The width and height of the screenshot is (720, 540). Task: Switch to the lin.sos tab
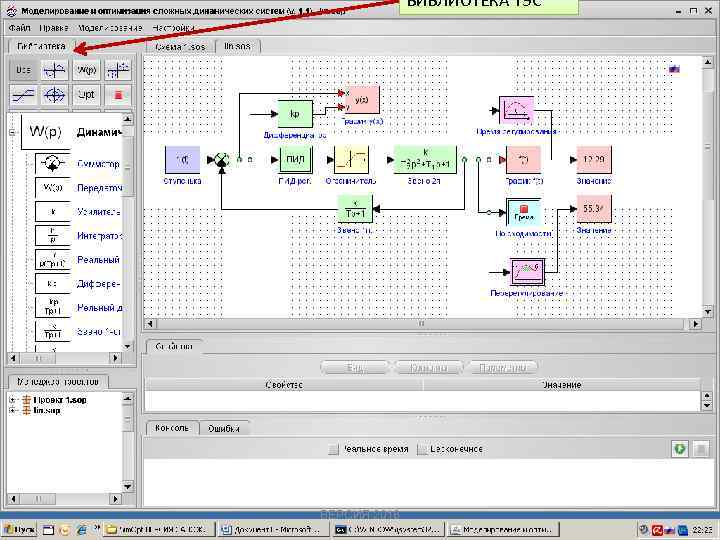237,46
